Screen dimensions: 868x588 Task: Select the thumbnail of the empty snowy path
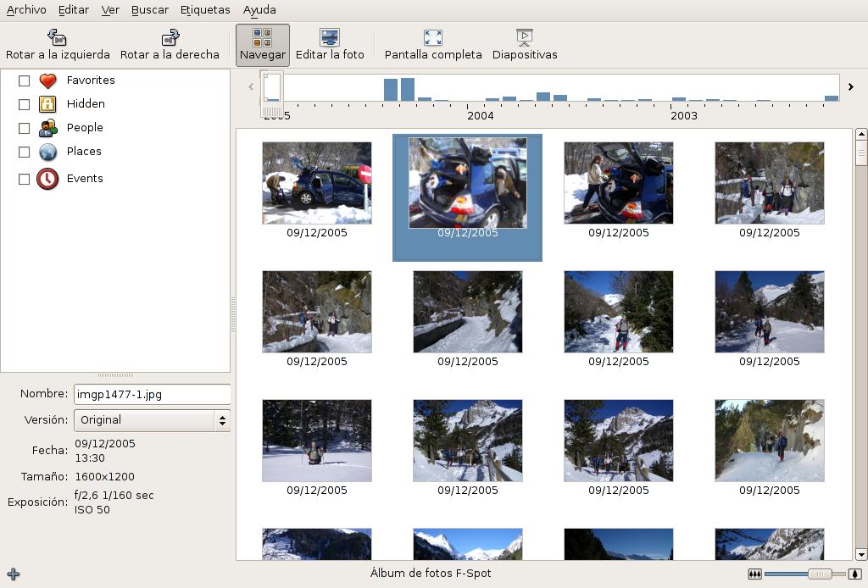point(468,312)
